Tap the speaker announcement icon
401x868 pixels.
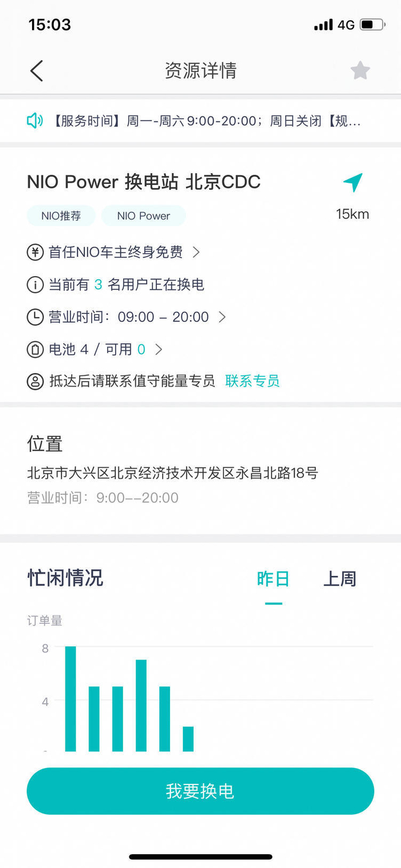pos(35,120)
